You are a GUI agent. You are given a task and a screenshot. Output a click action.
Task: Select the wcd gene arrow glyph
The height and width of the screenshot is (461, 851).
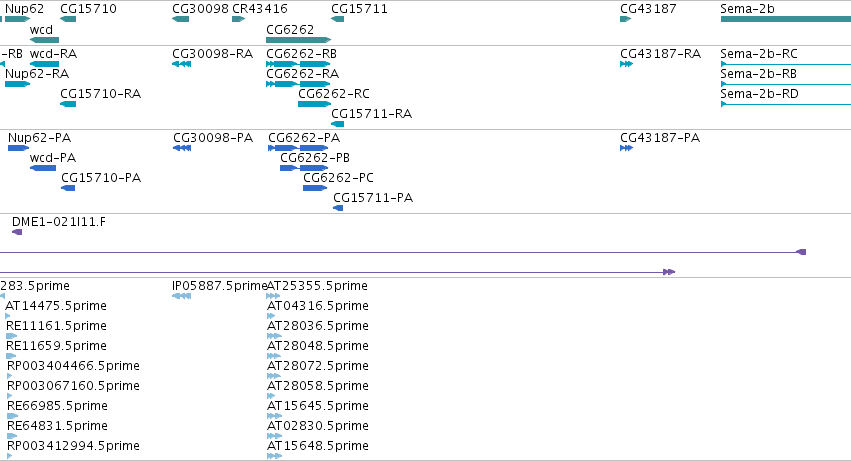point(44,40)
